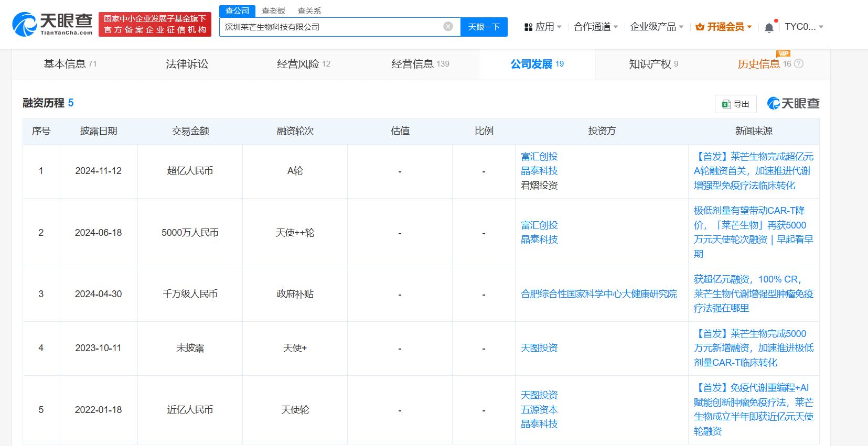Open 五源资本 investor link

tap(539, 410)
